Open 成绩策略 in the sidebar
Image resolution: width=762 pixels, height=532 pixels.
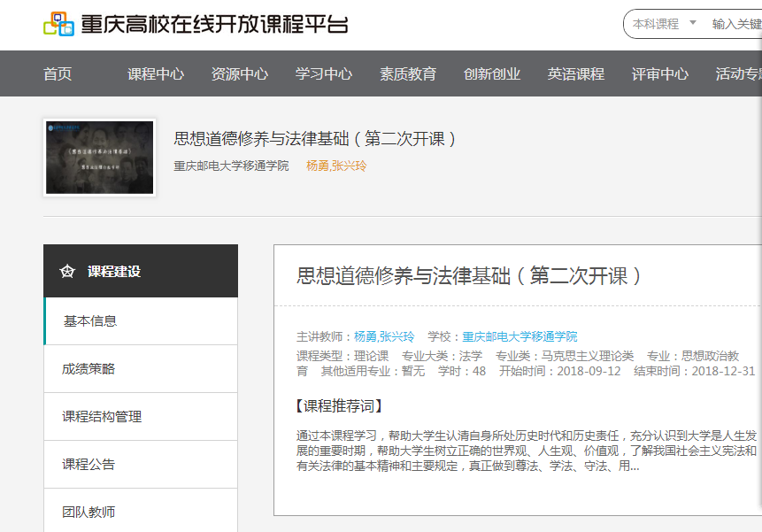pyautogui.click(x=89, y=369)
